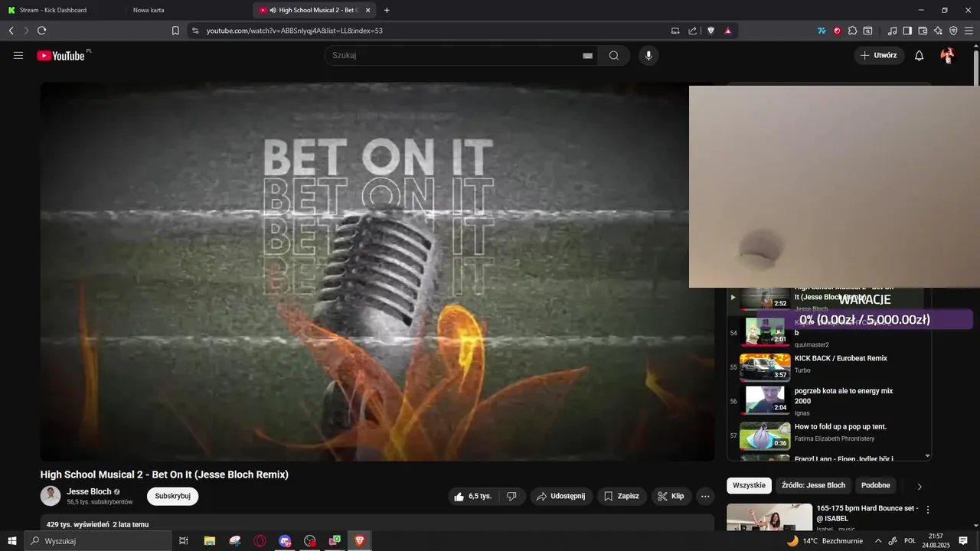Go to the YouTube home logo
980x551 pixels.
click(x=61, y=55)
